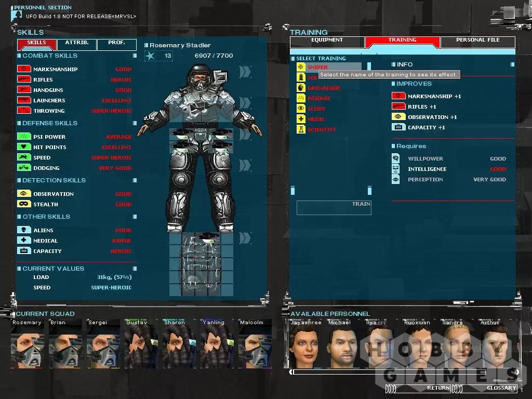The width and height of the screenshot is (532, 399).
Task: Open the Equipment tab
Action: click(x=327, y=42)
